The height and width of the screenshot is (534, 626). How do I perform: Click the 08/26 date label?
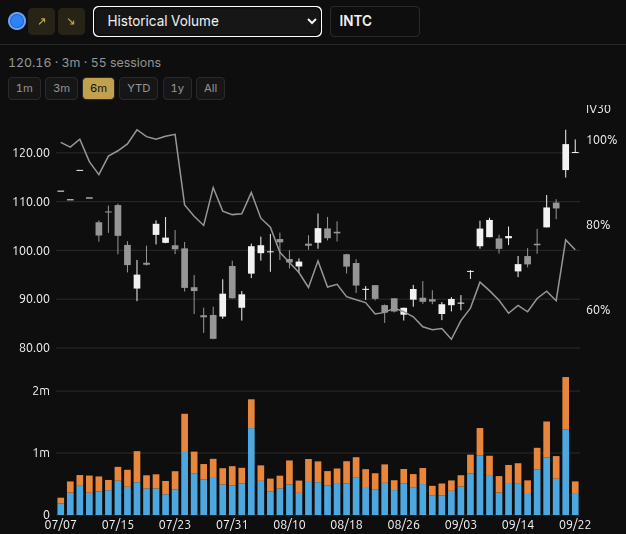point(404,524)
